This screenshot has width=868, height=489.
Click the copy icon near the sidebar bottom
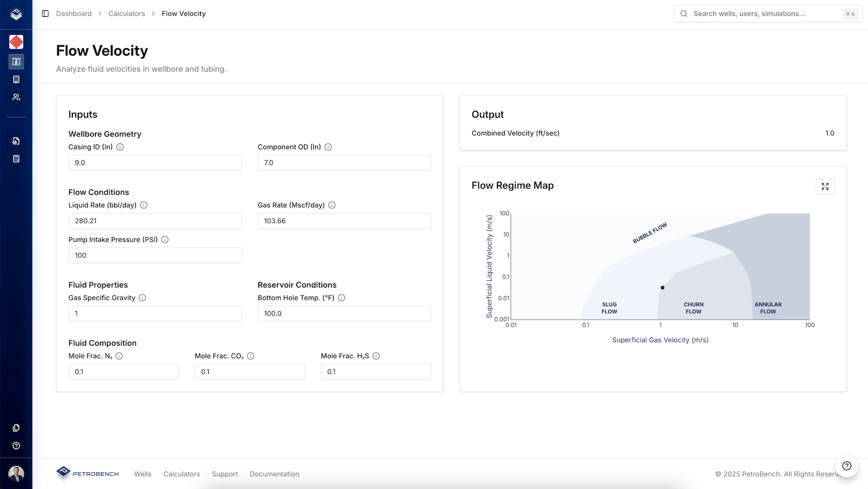tap(16, 428)
